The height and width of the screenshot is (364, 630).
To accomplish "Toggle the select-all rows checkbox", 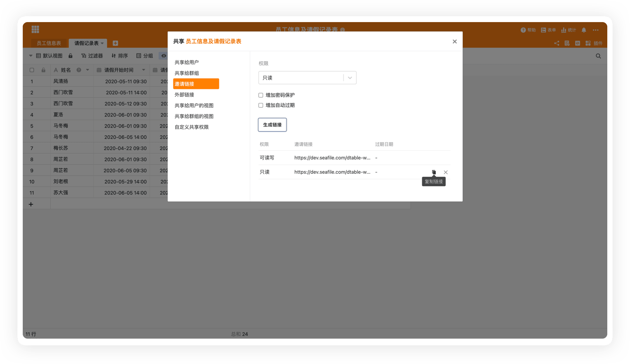I will click(32, 70).
